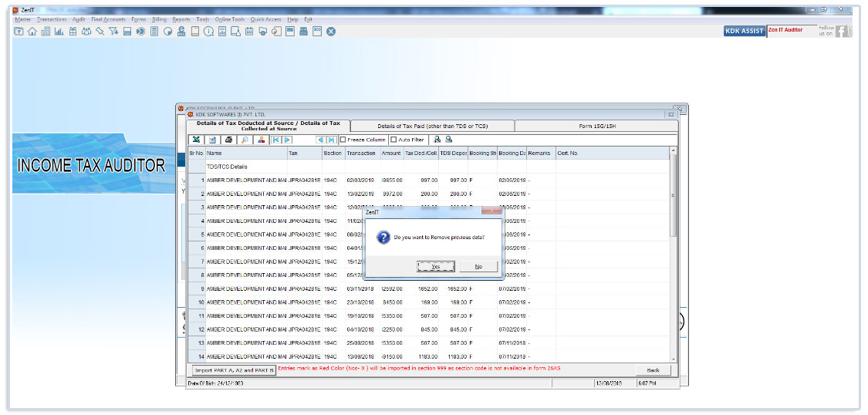Confirm removal by clicking Yes

click(x=436, y=267)
